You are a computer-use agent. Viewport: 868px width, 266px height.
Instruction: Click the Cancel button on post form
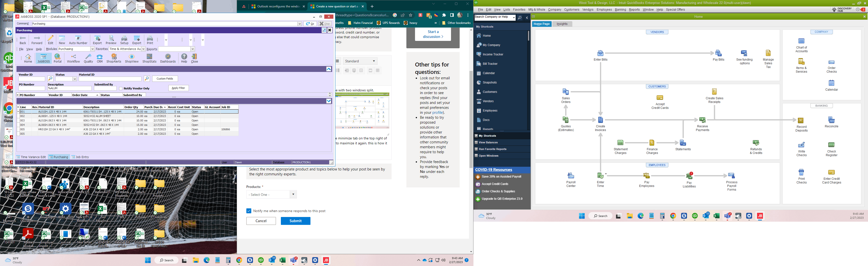coord(260,221)
